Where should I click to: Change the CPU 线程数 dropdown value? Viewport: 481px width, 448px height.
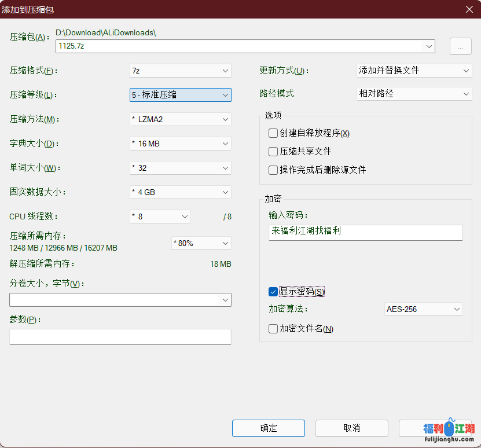click(160, 216)
